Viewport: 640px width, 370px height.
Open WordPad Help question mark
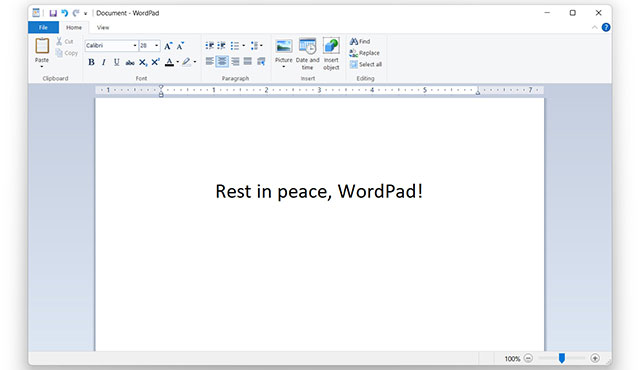coord(606,27)
